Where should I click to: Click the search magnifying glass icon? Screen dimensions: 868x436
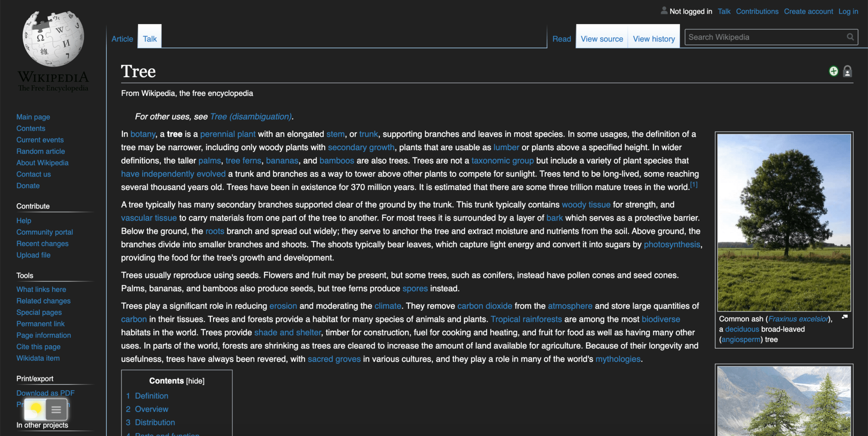851,37
